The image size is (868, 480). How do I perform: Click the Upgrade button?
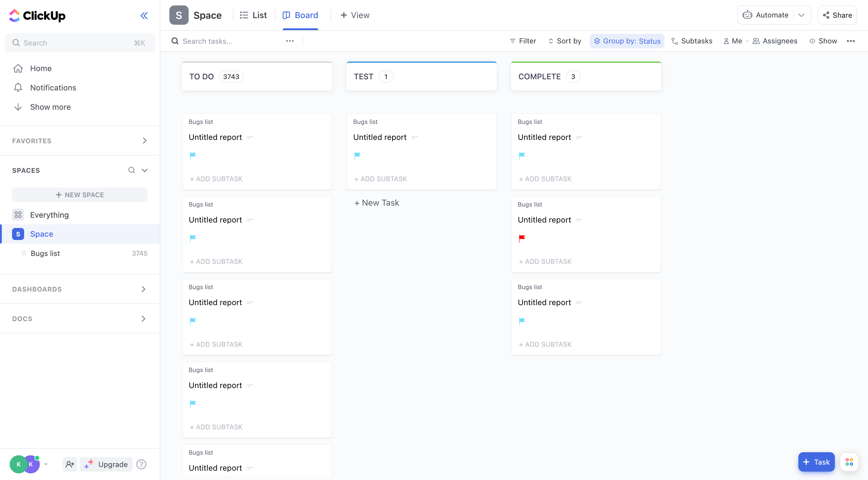click(106, 464)
